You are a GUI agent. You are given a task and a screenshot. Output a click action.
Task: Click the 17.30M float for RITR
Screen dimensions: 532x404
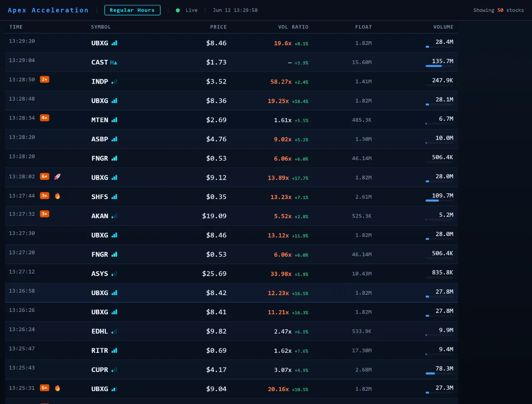tap(362, 350)
